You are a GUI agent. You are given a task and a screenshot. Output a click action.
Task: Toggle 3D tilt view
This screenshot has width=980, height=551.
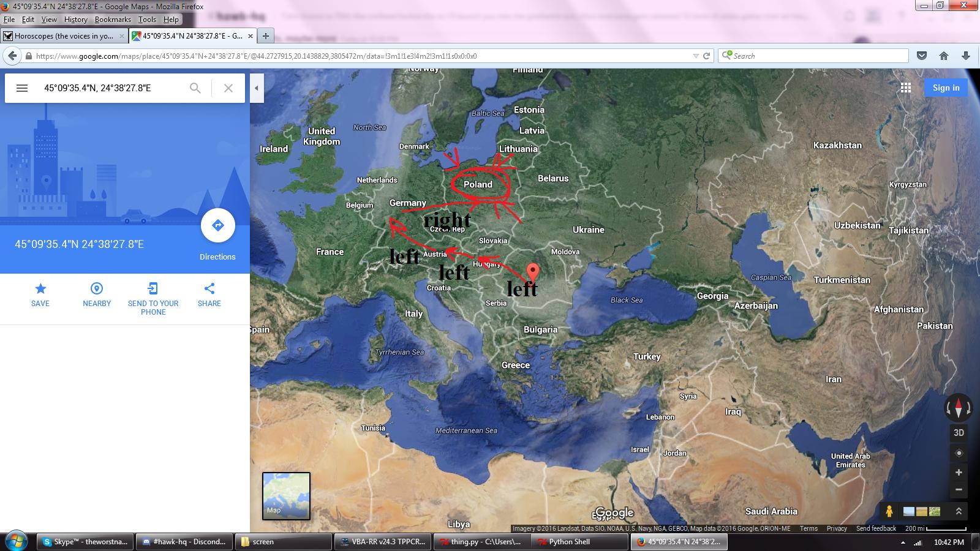[959, 433]
